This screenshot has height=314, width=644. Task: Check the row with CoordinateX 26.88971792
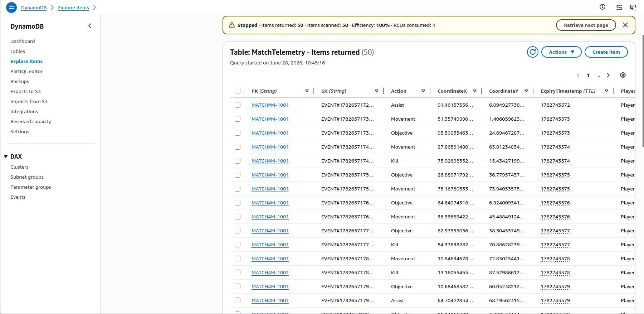238,175
